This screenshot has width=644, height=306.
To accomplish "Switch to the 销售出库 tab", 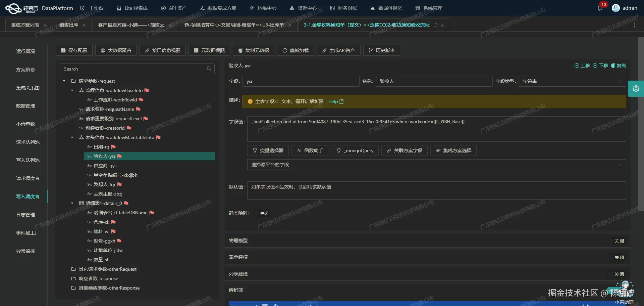I will click(68, 25).
